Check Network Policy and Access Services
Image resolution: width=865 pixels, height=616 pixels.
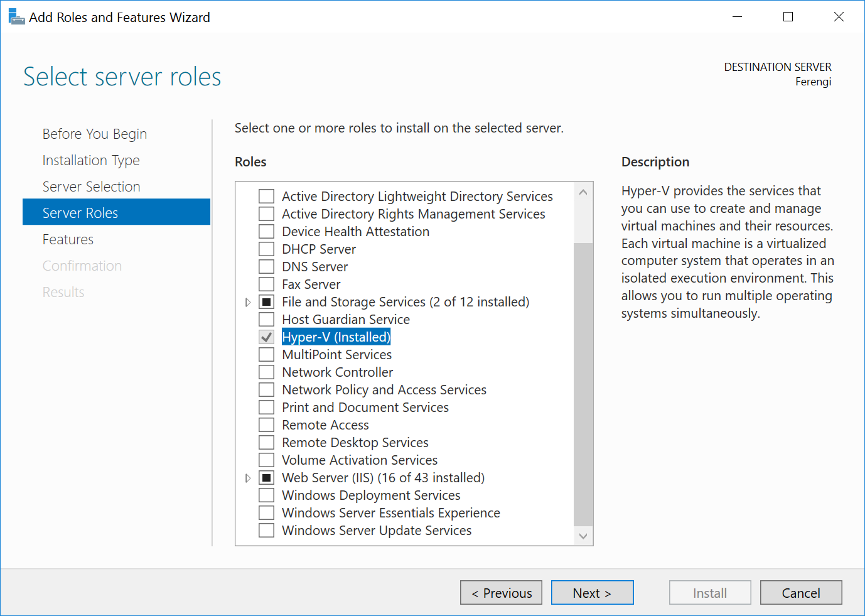267,390
